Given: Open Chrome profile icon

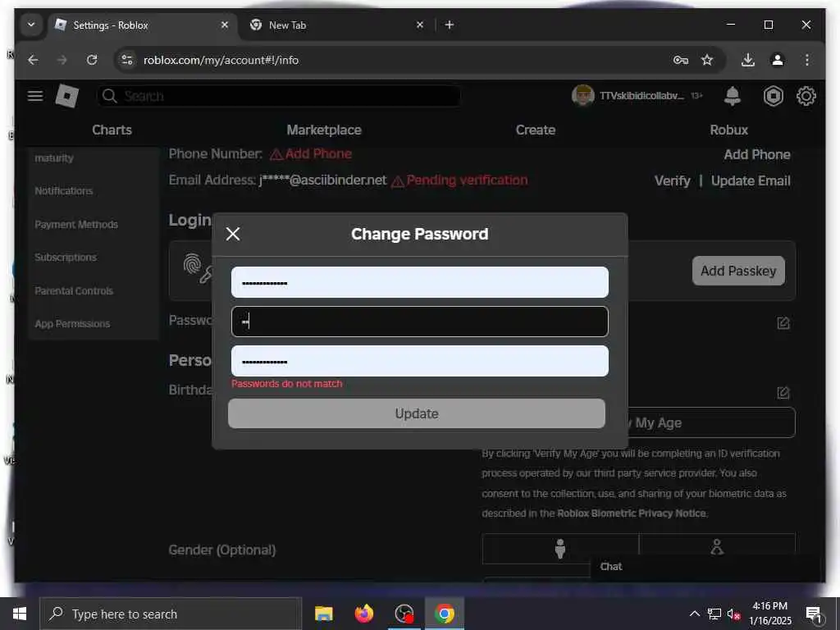Looking at the screenshot, I should (778, 60).
